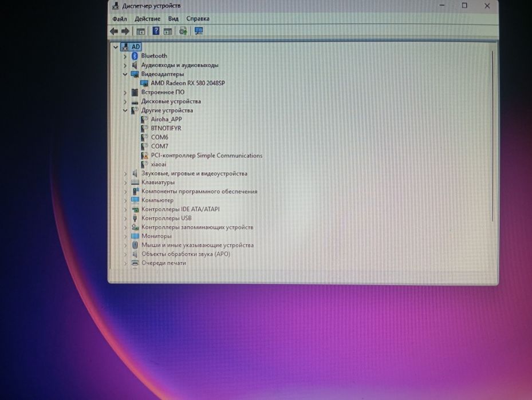Select the BTNOTIFYR device
The image size is (532, 400).
click(x=166, y=128)
